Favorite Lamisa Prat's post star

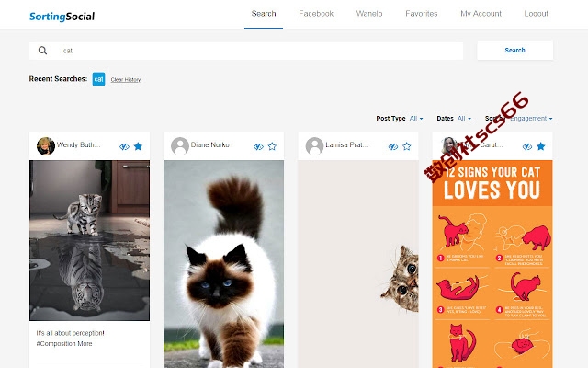pyautogui.click(x=406, y=146)
